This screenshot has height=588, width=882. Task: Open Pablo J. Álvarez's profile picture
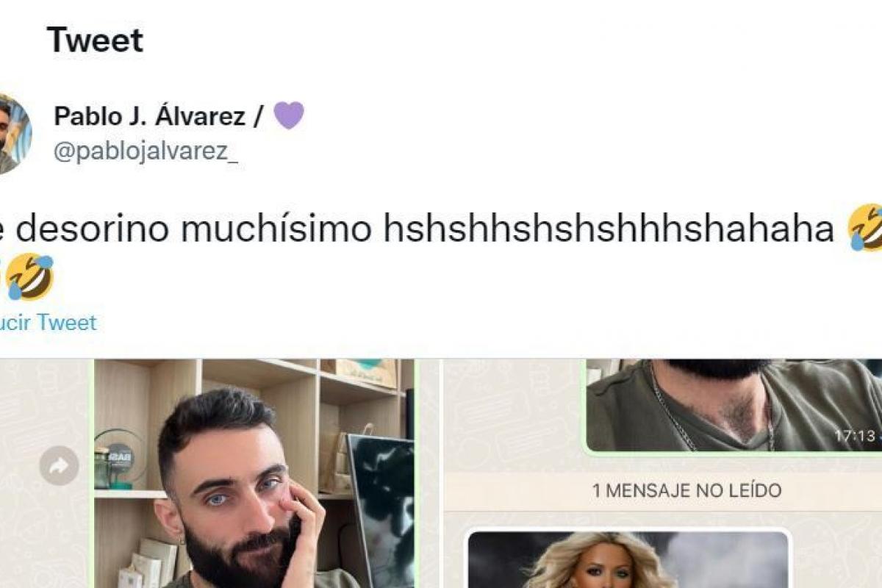pyautogui.click(x=15, y=134)
